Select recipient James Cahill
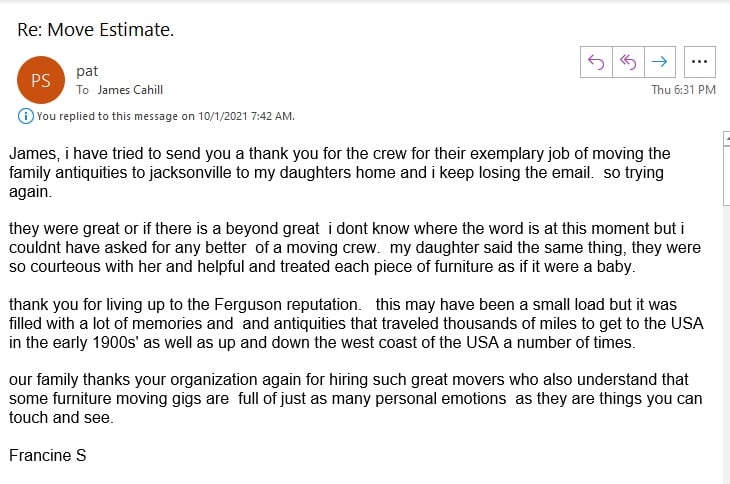Image resolution: width=730 pixels, height=484 pixels. [130, 90]
